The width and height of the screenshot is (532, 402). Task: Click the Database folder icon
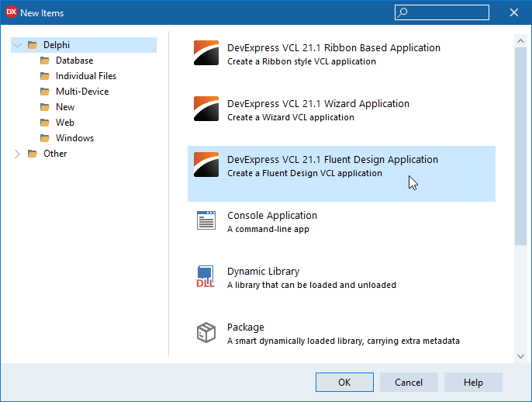tap(45, 61)
